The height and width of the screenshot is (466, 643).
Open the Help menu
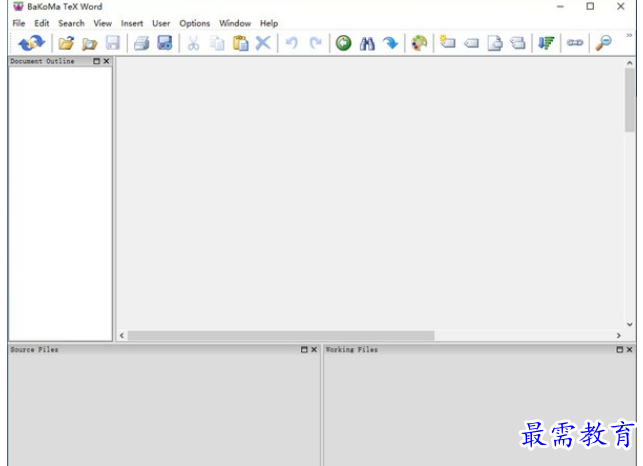[x=269, y=23]
